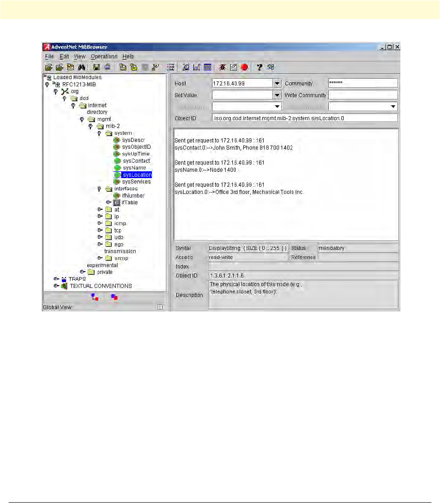
Task: Select the sysContact leaf node
Action: (x=137, y=161)
